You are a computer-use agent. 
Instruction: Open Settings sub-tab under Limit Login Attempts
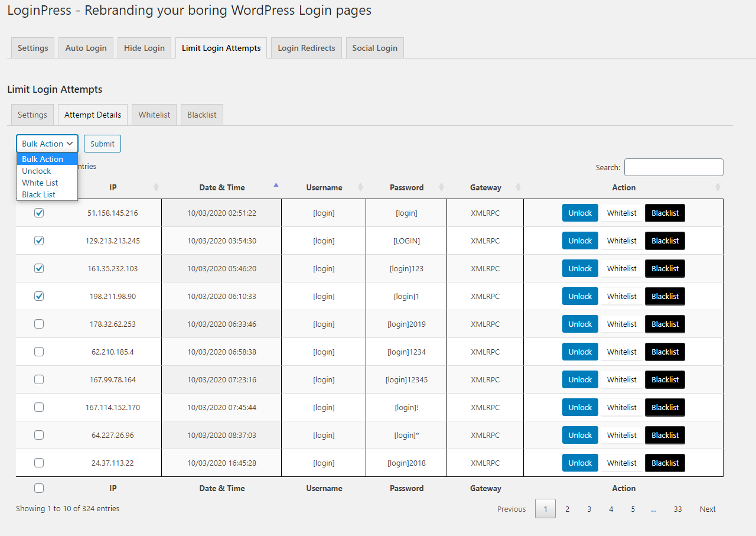click(x=32, y=115)
